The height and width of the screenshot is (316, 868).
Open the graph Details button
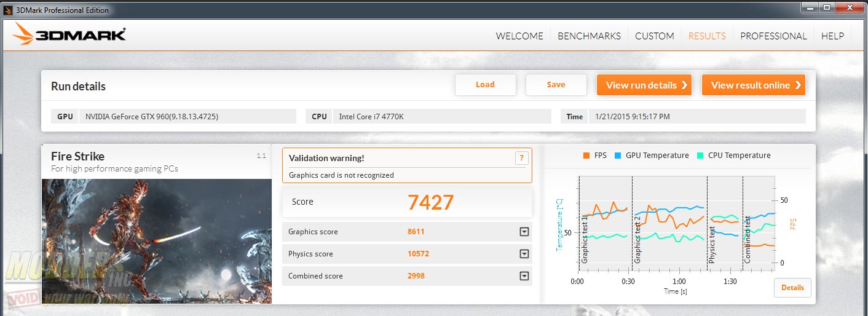point(792,287)
